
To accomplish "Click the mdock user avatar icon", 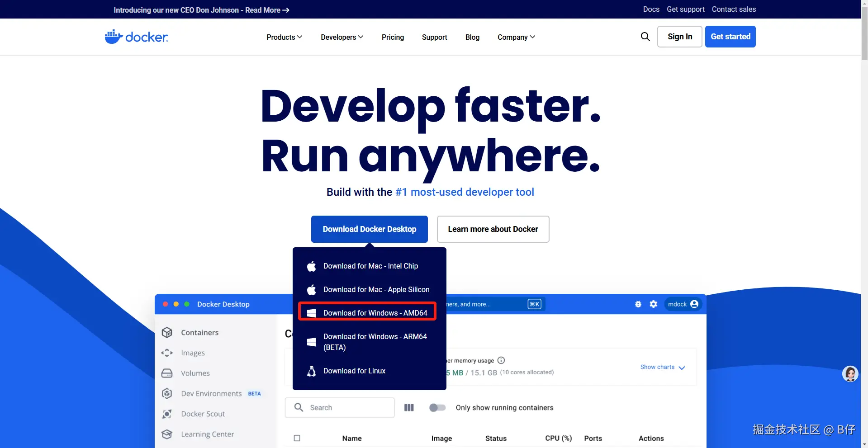I will (x=694, y=304).
